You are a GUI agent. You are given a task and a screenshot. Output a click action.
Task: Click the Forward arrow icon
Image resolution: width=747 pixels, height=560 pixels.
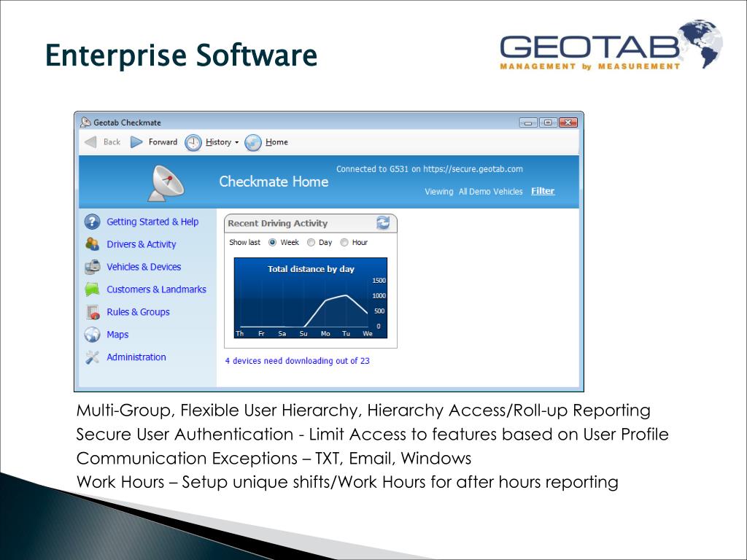coord(136,142)
